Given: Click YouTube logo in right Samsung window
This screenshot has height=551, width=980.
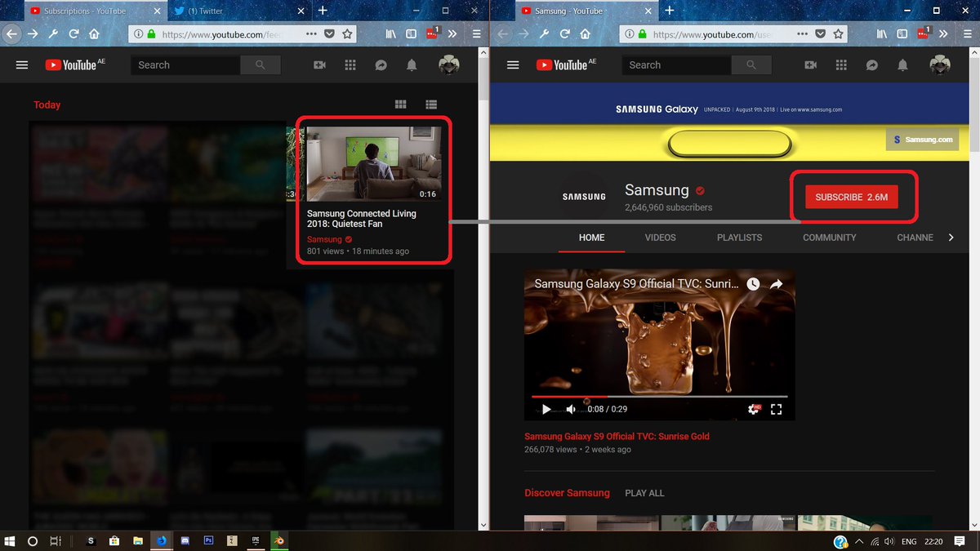Looking at the screenshot, I should [561, 64].
